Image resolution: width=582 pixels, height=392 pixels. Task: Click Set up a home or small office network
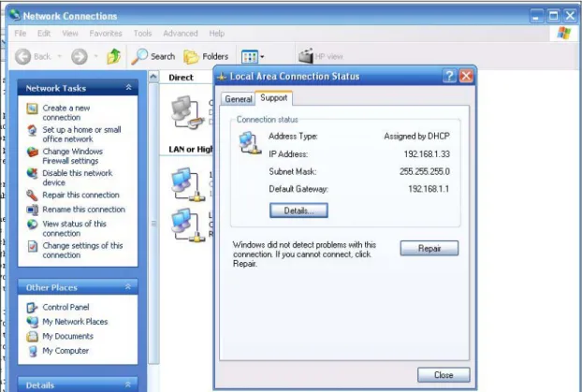pyautogui.click(x=81, y=135)
